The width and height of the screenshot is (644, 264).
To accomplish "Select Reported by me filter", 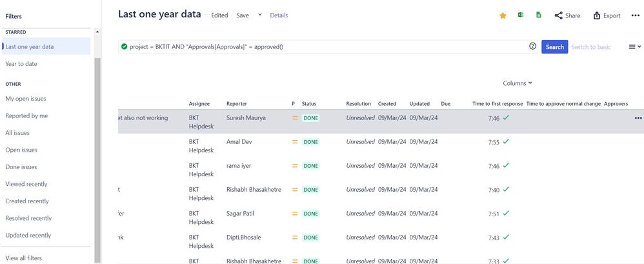I will [26, 116].
